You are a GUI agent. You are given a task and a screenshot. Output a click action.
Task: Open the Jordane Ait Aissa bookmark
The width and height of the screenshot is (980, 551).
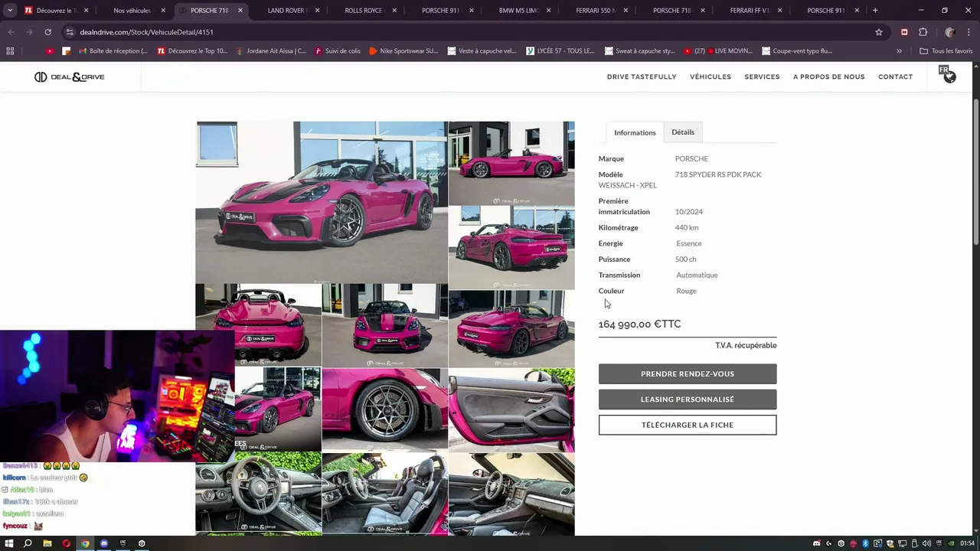tap(271, 51)
